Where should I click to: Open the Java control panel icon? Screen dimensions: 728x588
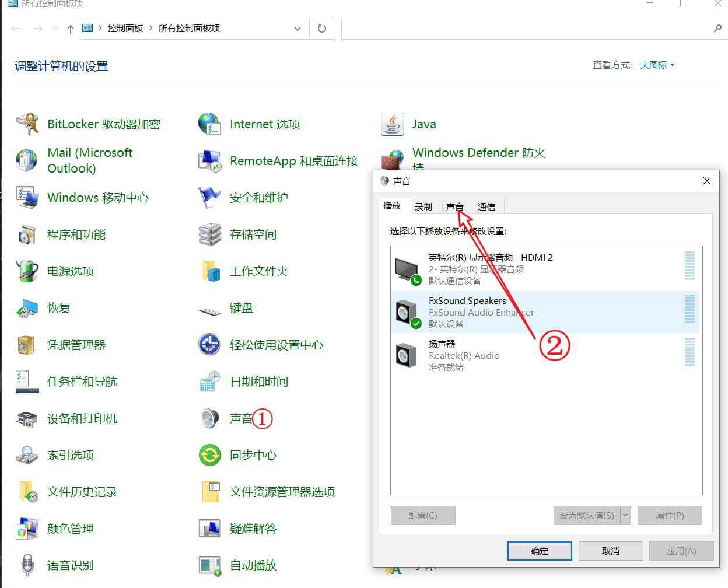392,124
